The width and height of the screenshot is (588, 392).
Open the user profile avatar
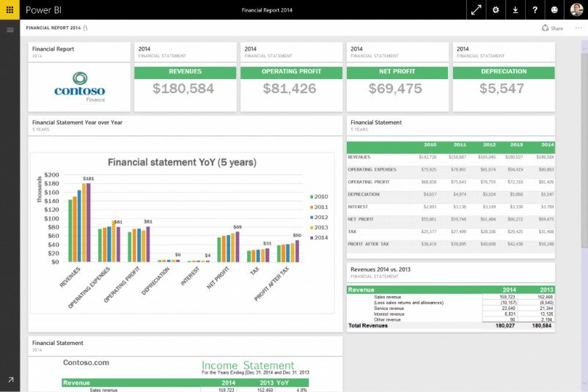tap(575, 10)
